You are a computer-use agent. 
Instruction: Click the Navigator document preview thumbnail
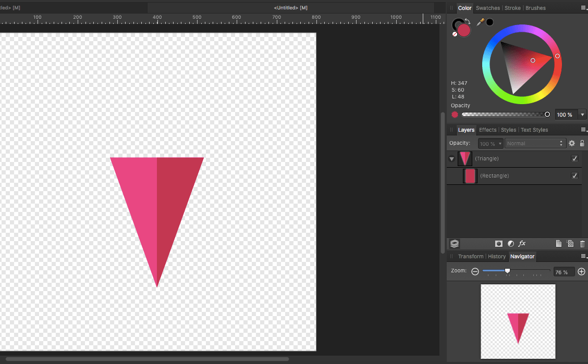pyautogui.click(x=518, y=321)
